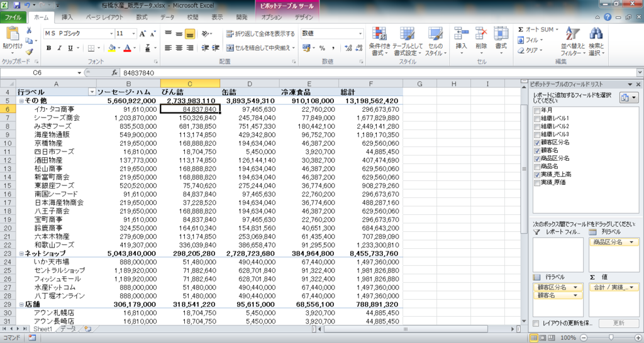
Task: Apply bottom vertical alignment
Action: point(190,34)
